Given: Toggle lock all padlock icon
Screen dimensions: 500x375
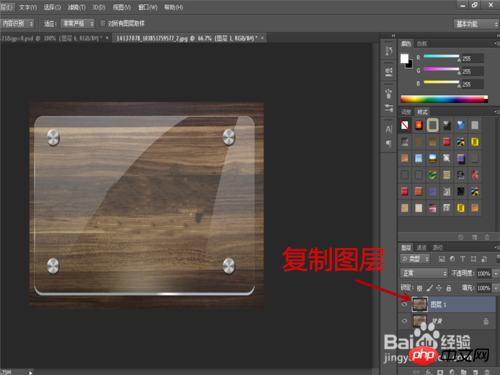Looking at the screenshot, I should [449, 288].
